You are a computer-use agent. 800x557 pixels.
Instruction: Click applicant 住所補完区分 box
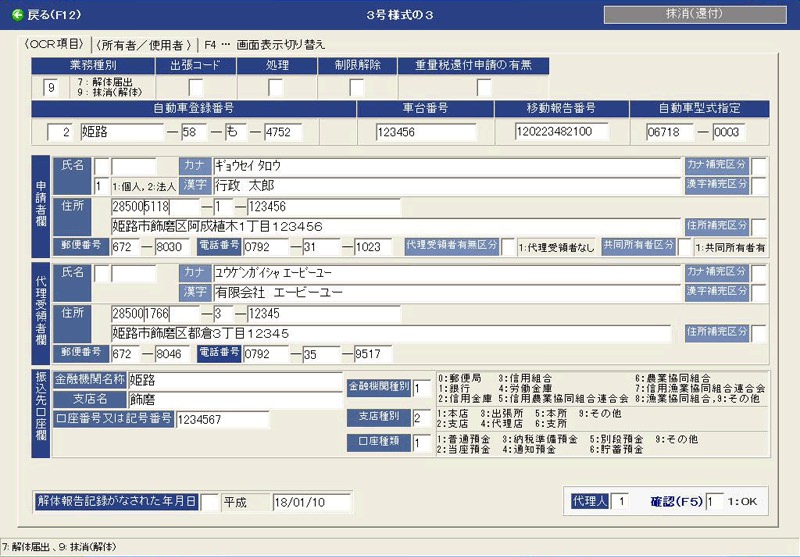coord(759,226)
